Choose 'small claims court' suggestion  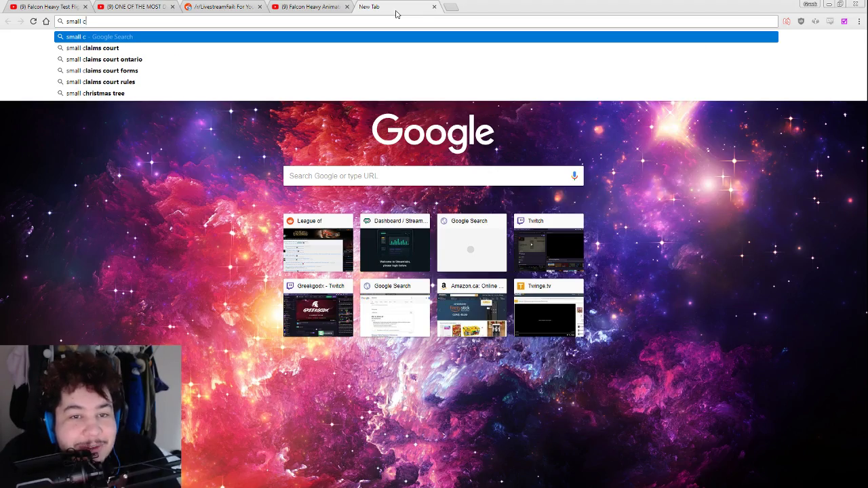(x=416, y=48)
